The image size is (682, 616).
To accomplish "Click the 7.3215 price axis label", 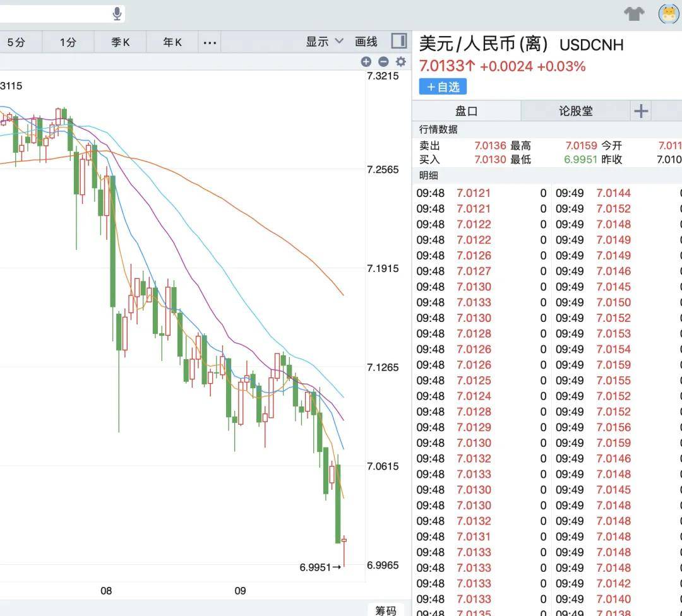I will 383,76.
